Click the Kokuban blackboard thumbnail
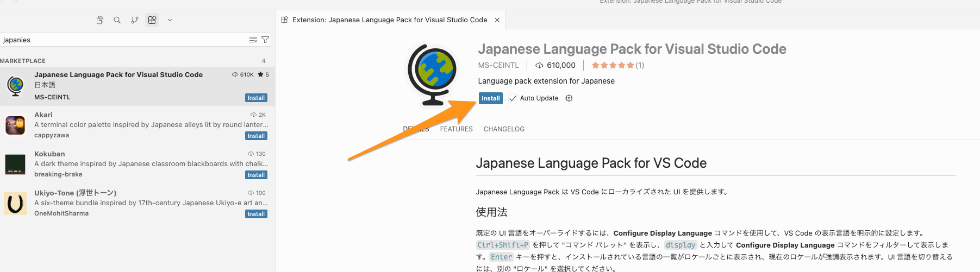Image resolution: width=980 pixels, height=272 pixels. 15,164
